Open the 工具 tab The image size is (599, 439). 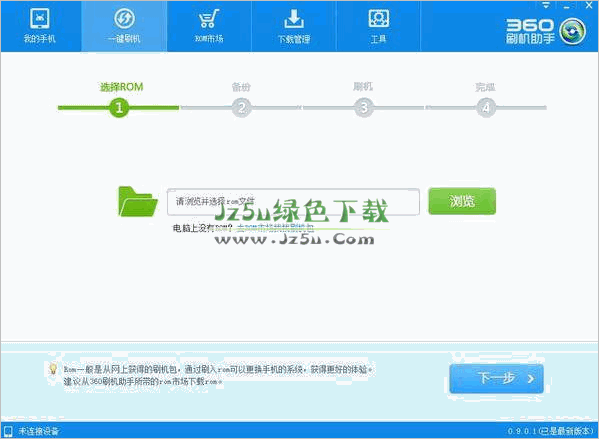[378, 26]
